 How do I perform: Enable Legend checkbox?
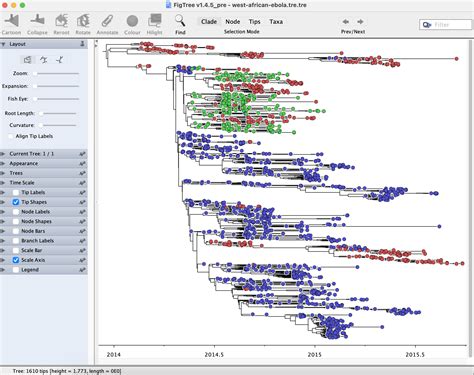coord(16,270)
